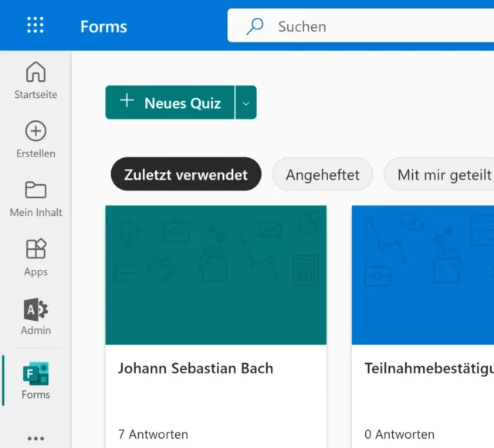494x448 pixels.
Task: Click the Neues Quiz button
Action: (x=170, y=103)
